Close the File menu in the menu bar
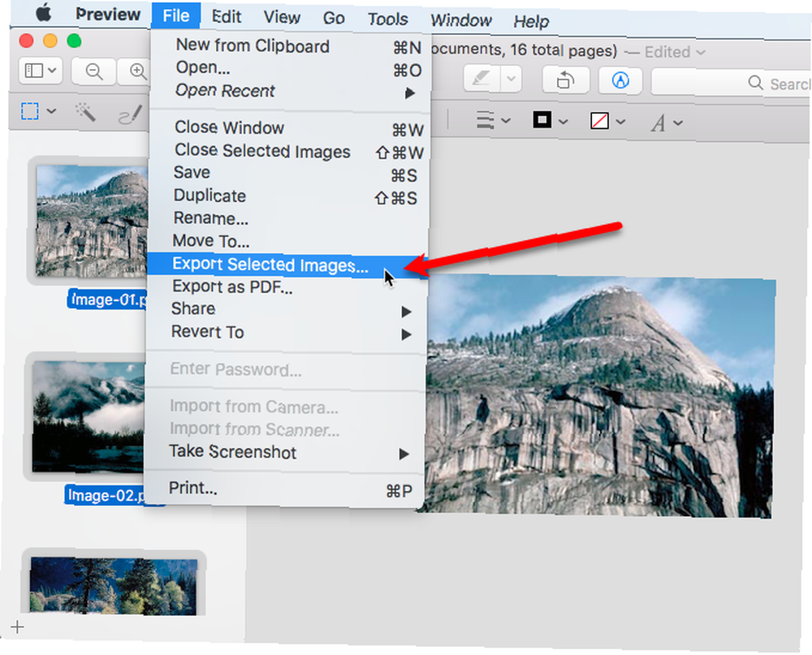This screenshot has height=655, width=812. click(x=176, y=15)
